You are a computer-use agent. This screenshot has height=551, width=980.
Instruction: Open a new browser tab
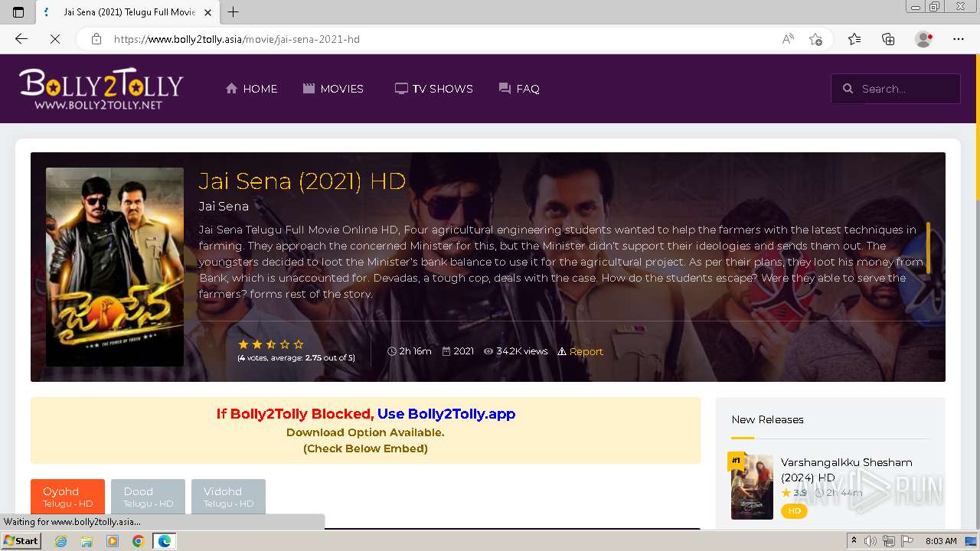tap(234, 12)
